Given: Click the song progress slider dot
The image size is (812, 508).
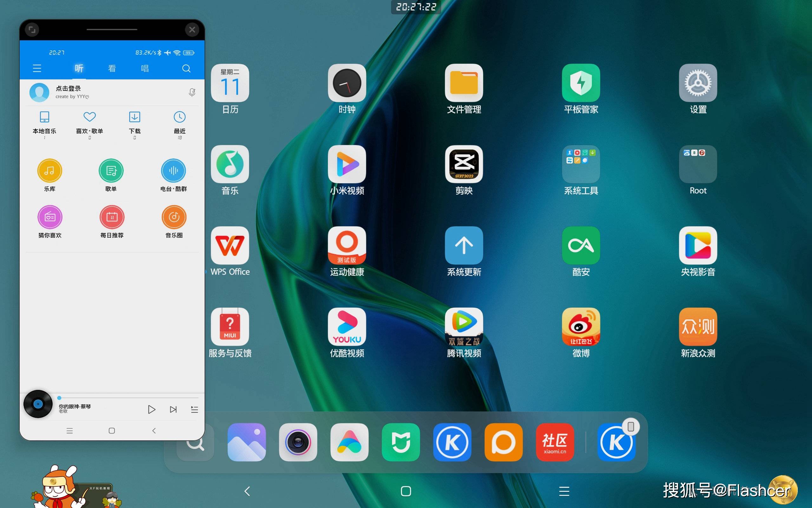Looking at the screenshot, I should point(59,398).
